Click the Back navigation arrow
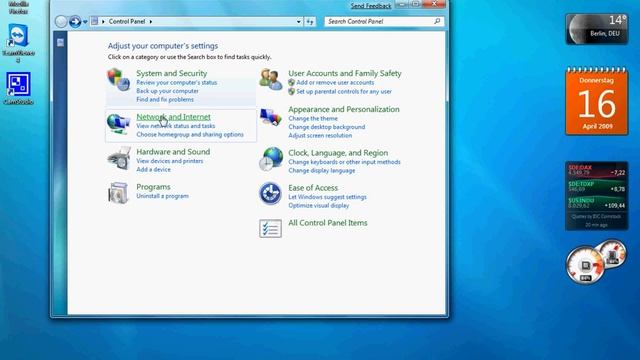Image resolution: width=640 pixels, height=360 pixels. pyautogui.click(x=61, y=21)
